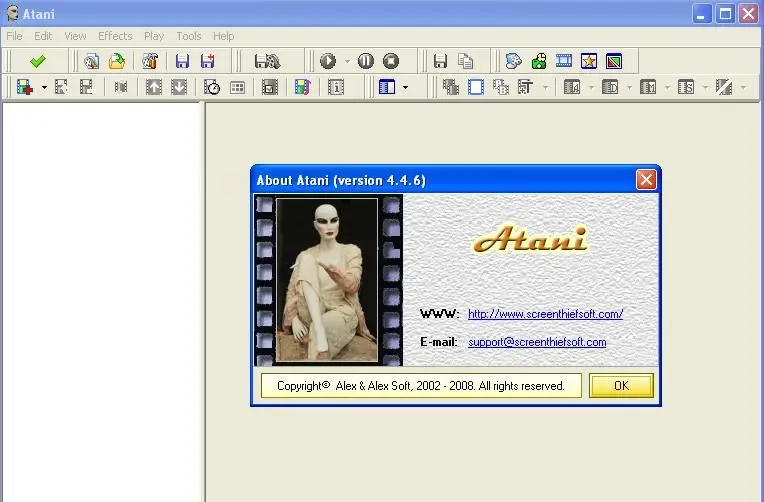Open the View menu

click(x=75, y=36)
